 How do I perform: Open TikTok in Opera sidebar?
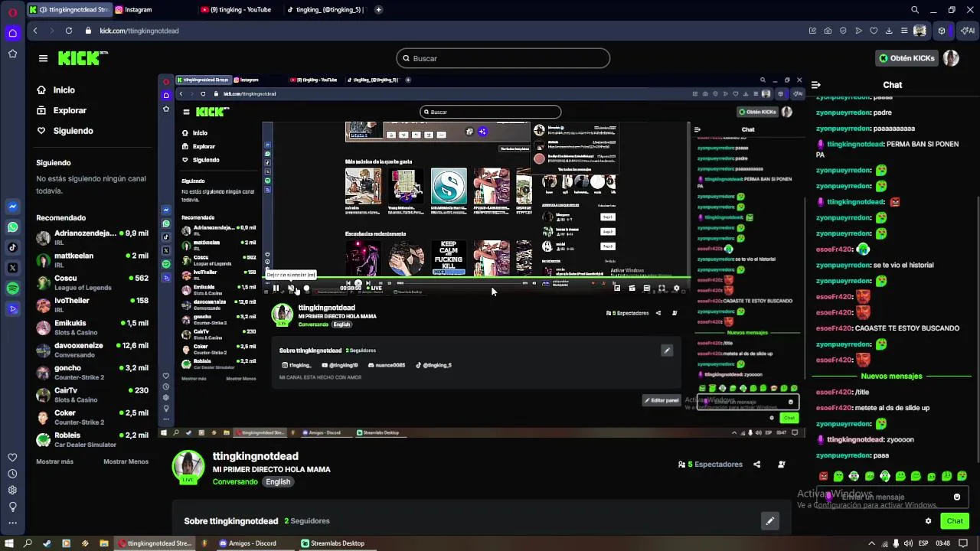[x=12, y=247]
